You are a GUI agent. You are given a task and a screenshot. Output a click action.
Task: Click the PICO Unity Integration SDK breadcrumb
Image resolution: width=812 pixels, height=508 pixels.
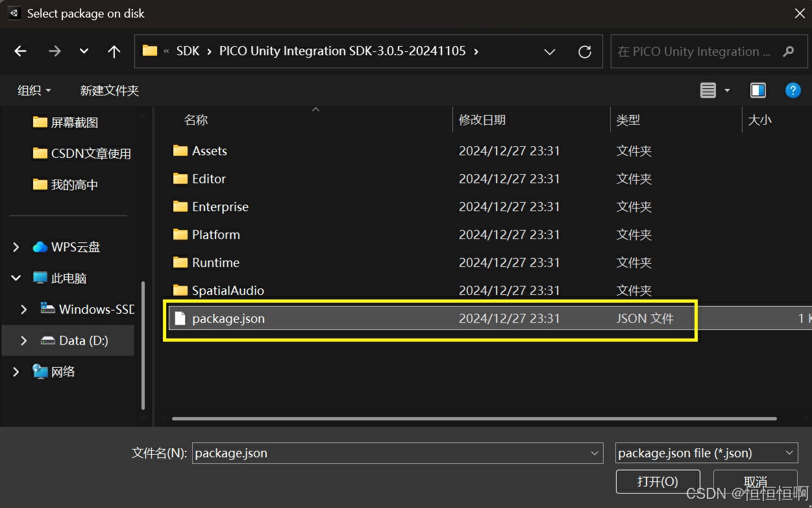(x=343, y=51)
